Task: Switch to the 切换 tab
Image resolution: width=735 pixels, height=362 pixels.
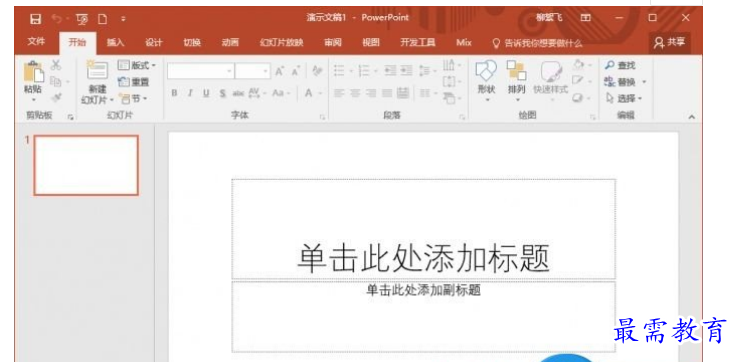Action: coord(192,43)
